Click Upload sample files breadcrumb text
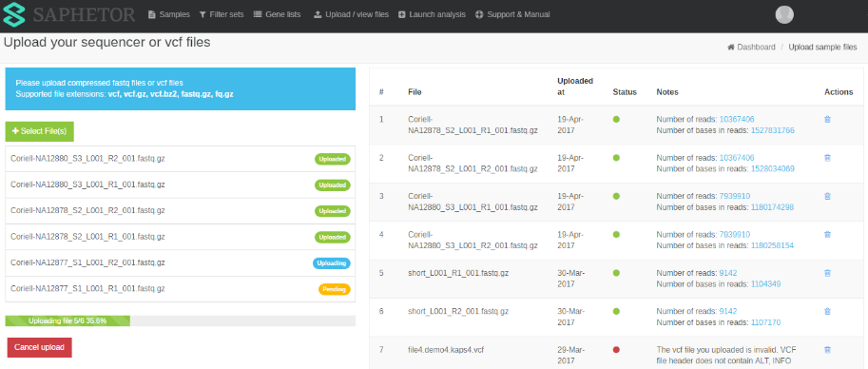This screenshot has width=868, height=369. (822, 48)
